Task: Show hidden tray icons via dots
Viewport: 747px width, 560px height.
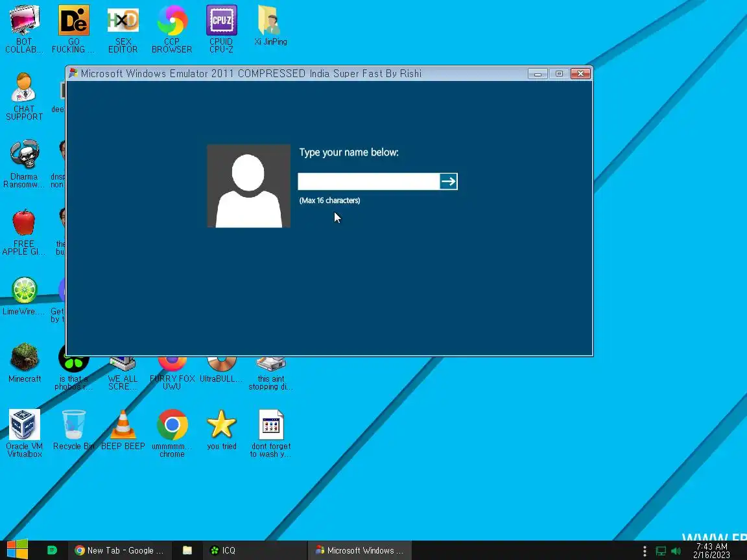Action: click(645, 551)
